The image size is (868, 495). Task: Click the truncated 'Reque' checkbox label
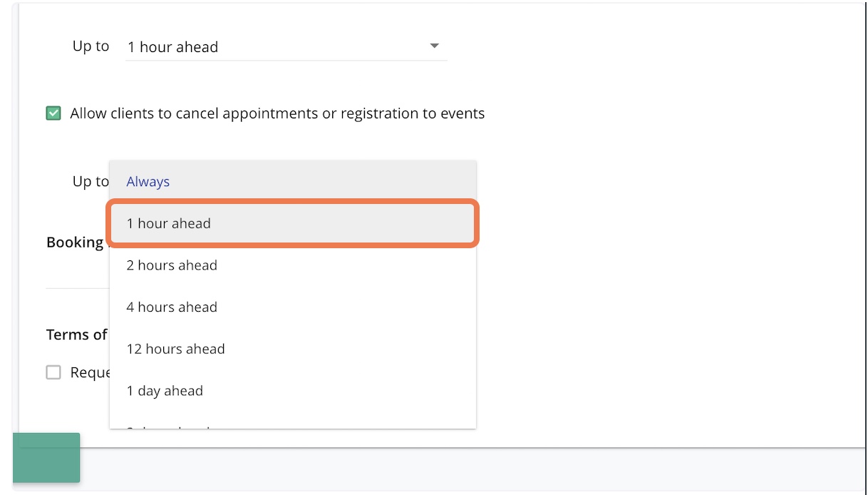pyautogui.click(x=89, y=372)
